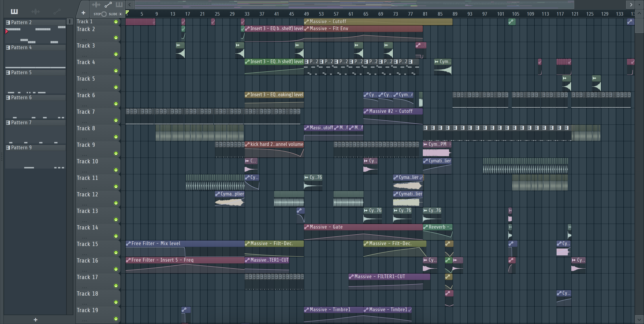
Task: Select automation clip focus in playlist header
Action: point(108,5)
